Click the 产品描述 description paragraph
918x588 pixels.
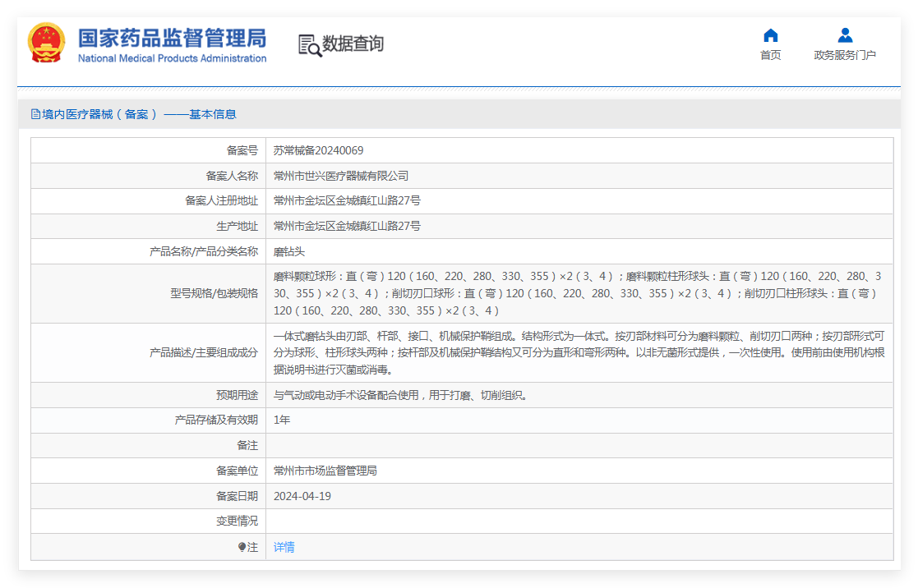point(579,353)
